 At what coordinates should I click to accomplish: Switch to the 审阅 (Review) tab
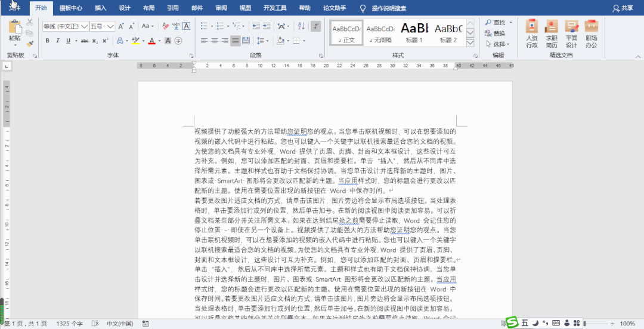click(x=221, y=8)
